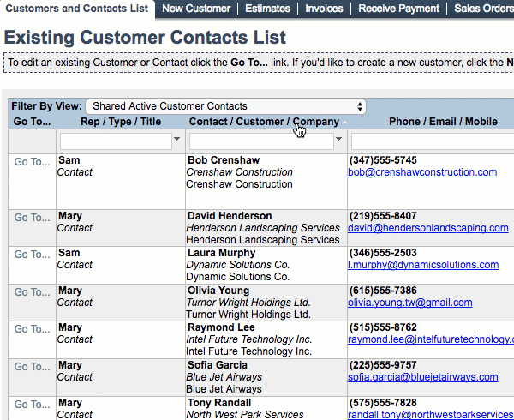Image resolution: width=514 pixels, height=420 pixels.
Task: Click Go To... for Tony Randall
Action: 33,405
